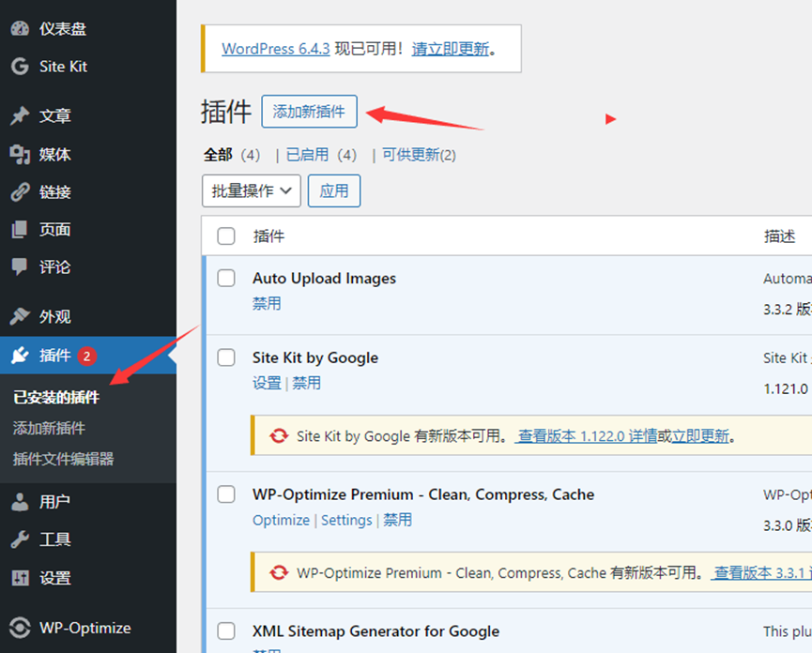Tick the select-all plugins checkbox in header
The height and width of the screenshot is (653, 812).
pos(226,235)
